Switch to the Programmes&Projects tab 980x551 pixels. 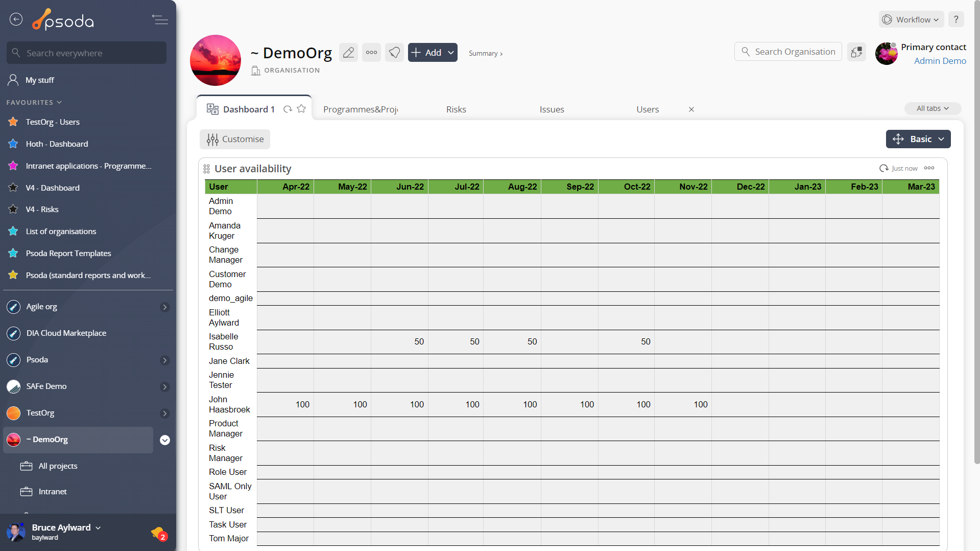[361, 109]
